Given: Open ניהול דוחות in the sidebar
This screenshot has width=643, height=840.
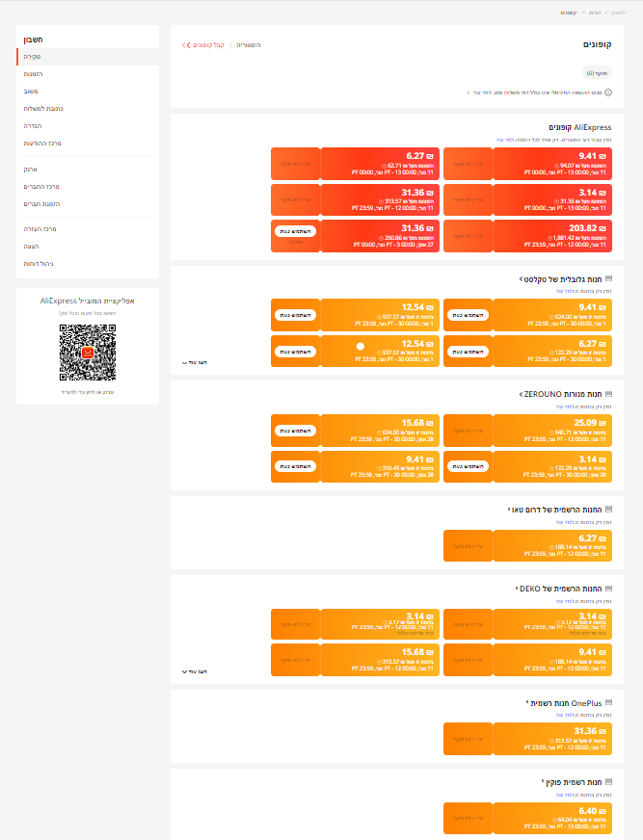Looking at the screenshot, I should point(39,264).
